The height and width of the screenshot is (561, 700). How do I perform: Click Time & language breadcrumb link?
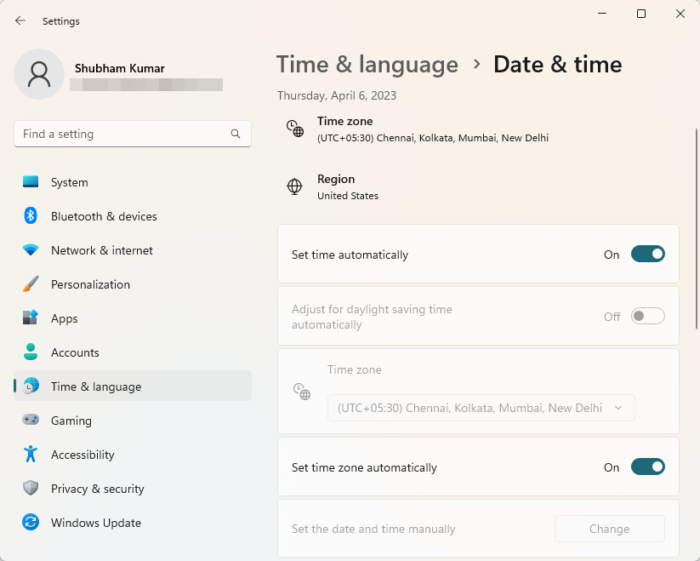[x=367, y=65]
